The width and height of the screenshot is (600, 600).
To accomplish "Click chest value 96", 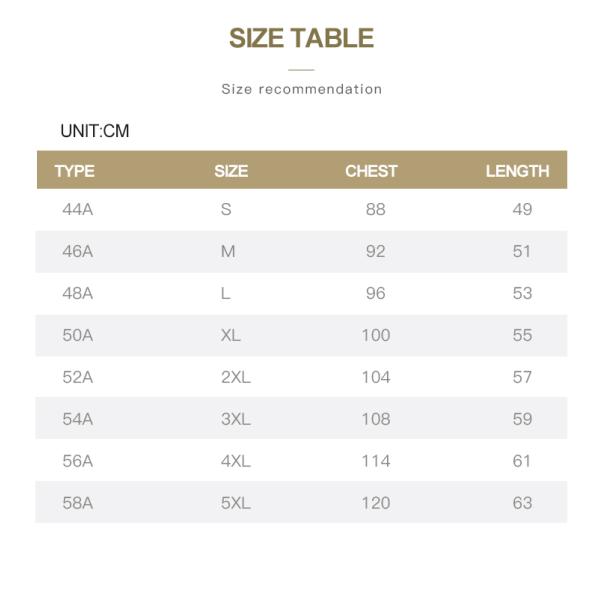I will tap(375, 293).
